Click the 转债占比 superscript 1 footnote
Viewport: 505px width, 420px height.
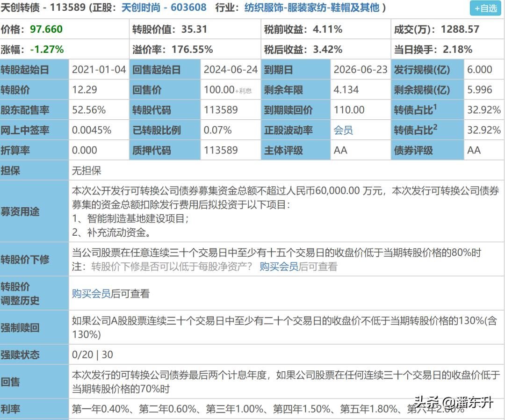(x=435, y=107)
